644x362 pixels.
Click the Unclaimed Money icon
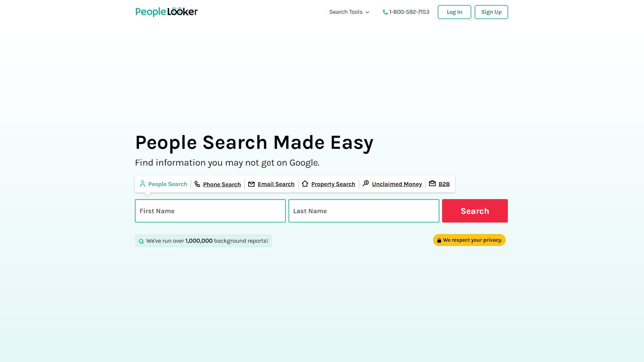366,183
